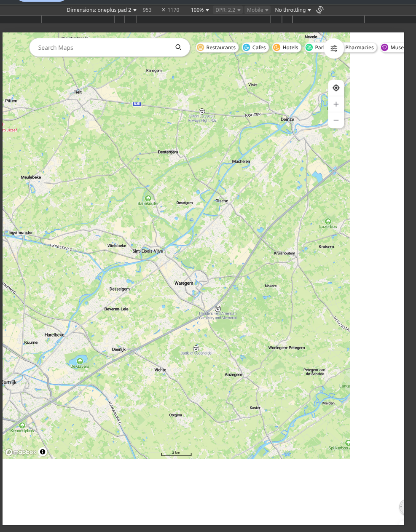
Task: Open the No throttling dropdown
Action: click(293, 10)
